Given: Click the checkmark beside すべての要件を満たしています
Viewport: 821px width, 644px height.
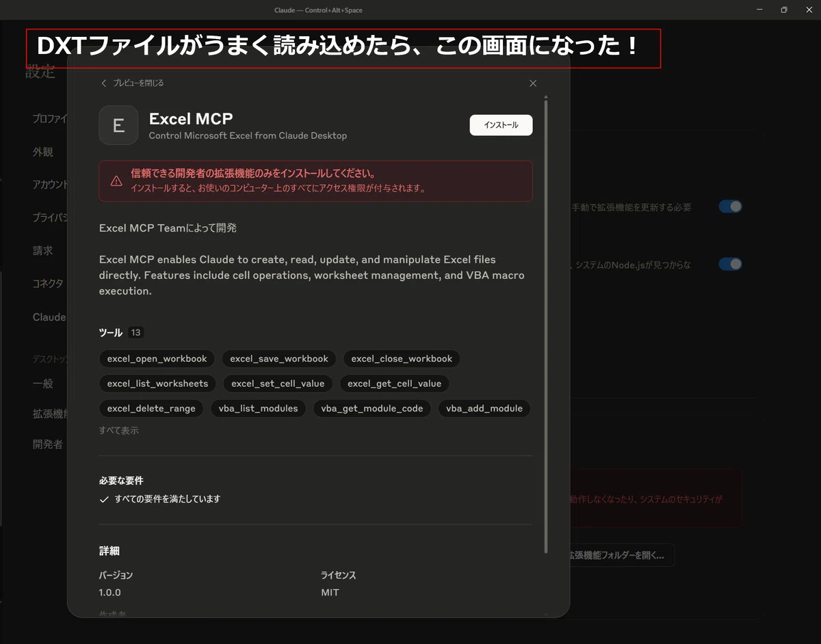Looking at the screenshot, I should coord(104,499).
